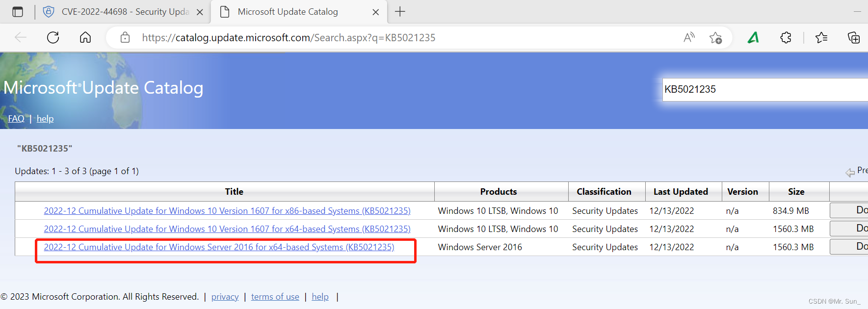Screen dimensions: 868x309
Task: Close the Microsoft Update Catalog tab
Action: tap(376, 12)
